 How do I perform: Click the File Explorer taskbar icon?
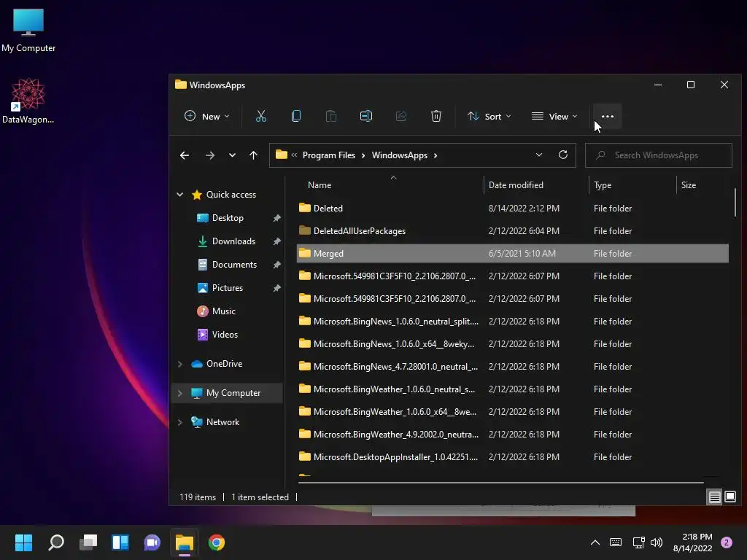(185, 542)
